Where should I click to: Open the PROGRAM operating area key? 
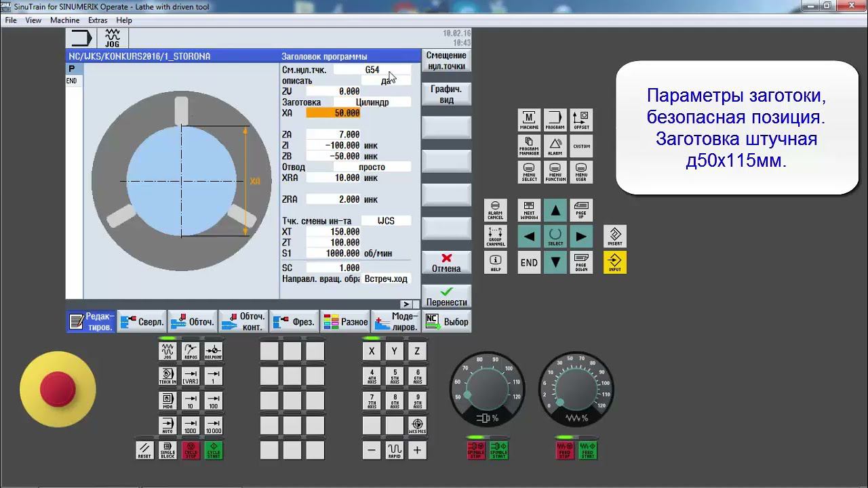tap(555, 120)
